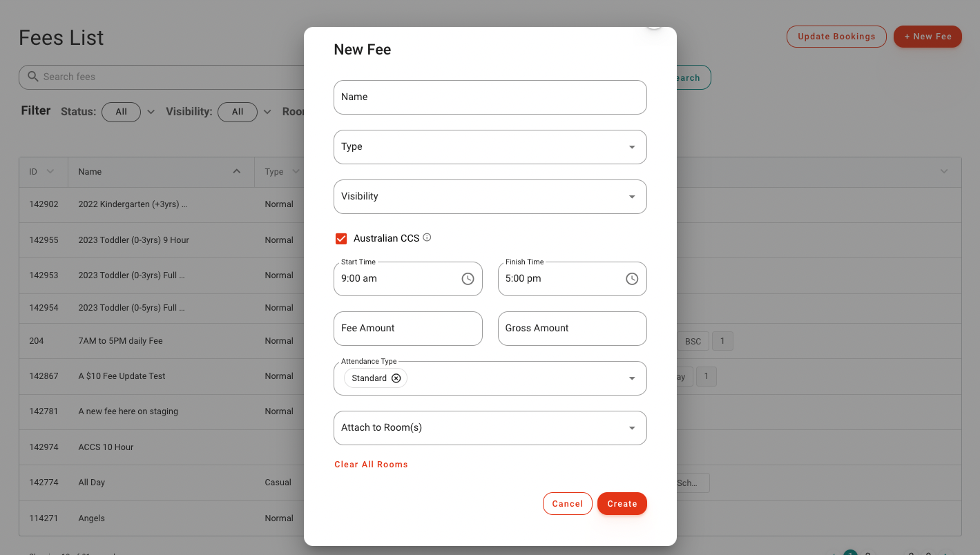Focus the Name input field
The image size is (980, 555).
pos(490,97)
